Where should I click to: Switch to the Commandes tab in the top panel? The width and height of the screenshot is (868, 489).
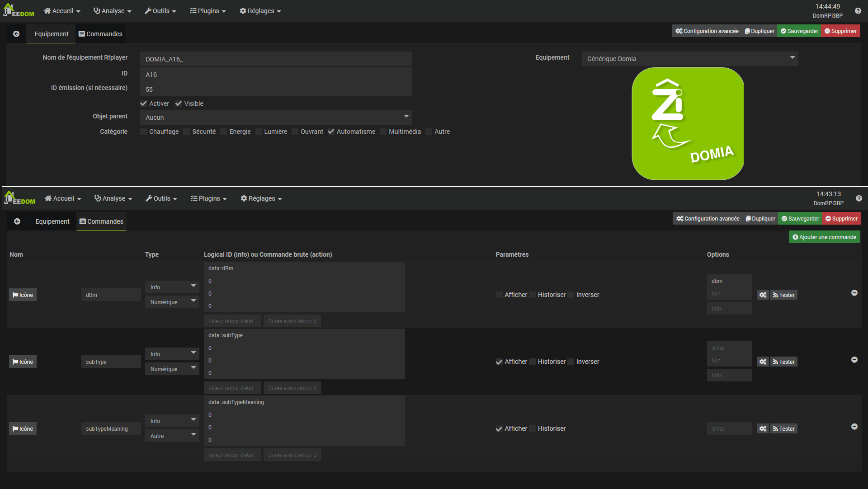[x=100, y=34]
